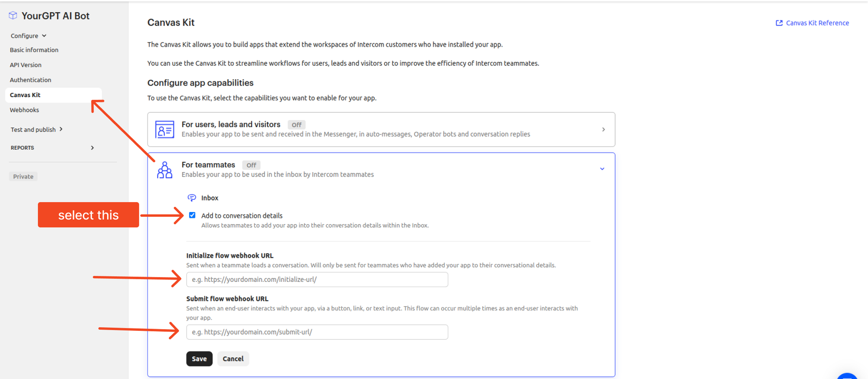Click the YourGPT AI Bot cube icon

pos(13,16)
